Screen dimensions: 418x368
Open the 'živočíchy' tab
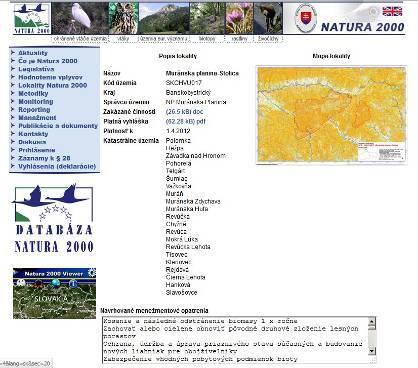pyautogui.click(x=268, y=39)
